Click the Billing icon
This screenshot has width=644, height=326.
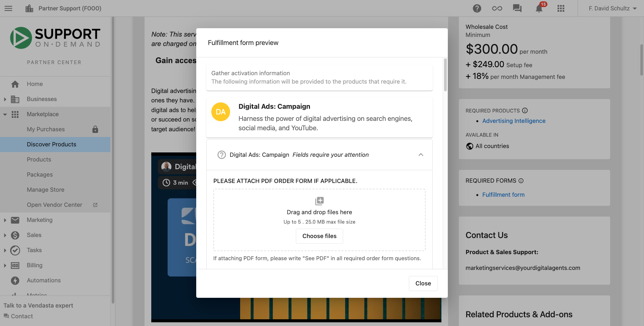click(15, 265)
